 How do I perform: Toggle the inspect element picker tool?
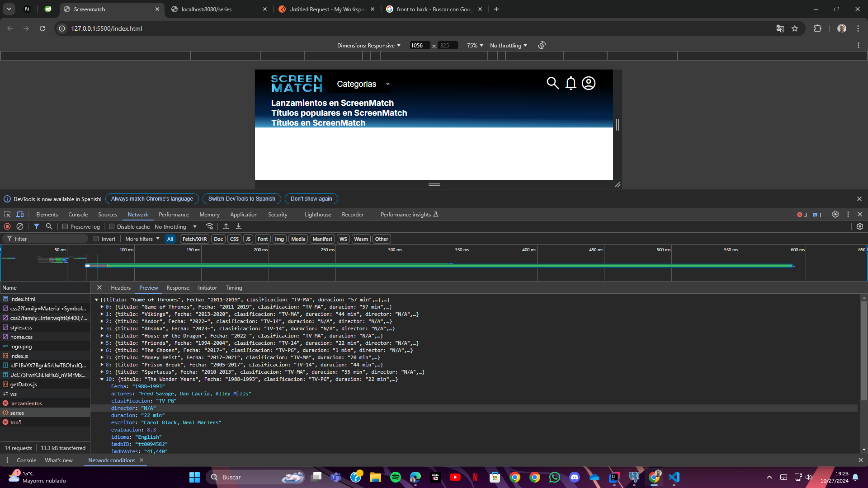[x=7, y=215]
